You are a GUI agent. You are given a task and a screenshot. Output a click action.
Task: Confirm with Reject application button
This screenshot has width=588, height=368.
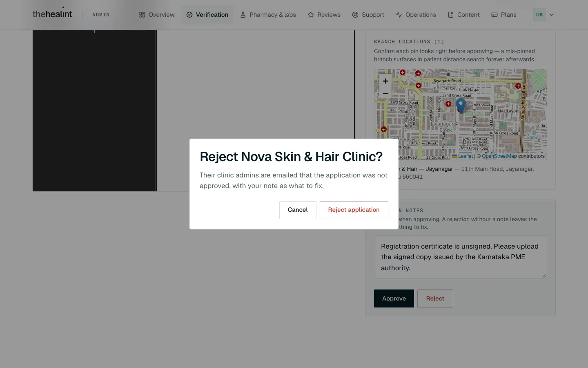tap(354, 210)
